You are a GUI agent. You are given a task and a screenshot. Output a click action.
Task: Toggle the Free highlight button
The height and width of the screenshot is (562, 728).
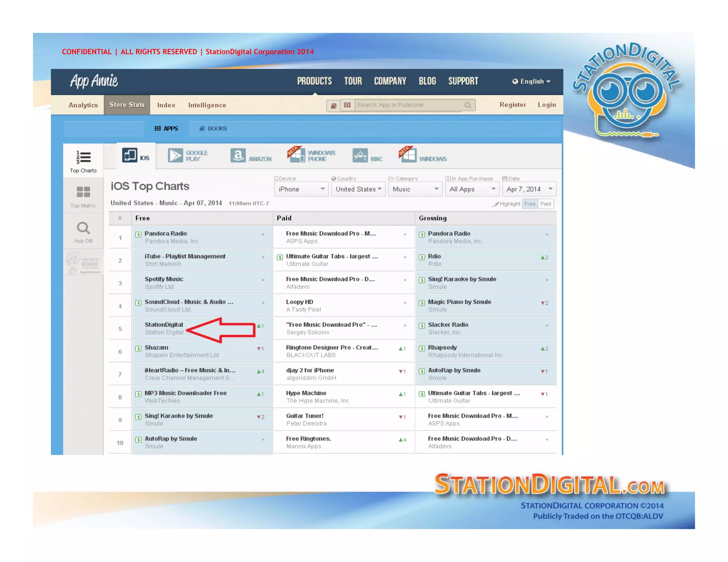point(529,204)
